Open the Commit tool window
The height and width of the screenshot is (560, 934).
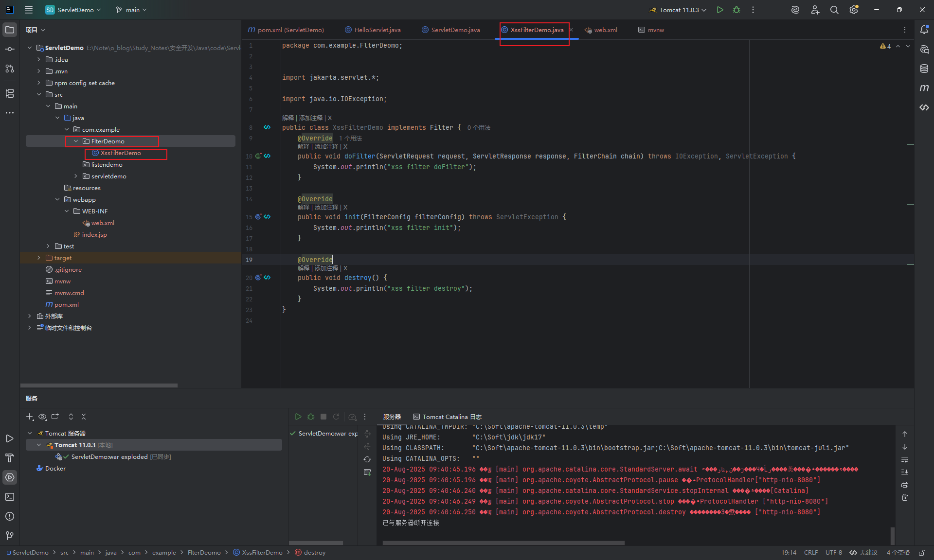[10, 49]
